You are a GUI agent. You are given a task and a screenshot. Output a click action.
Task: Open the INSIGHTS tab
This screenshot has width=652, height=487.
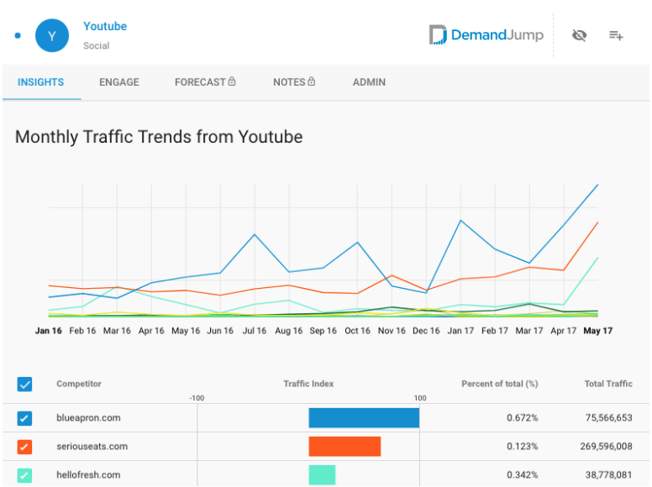(x=41, y=82)
